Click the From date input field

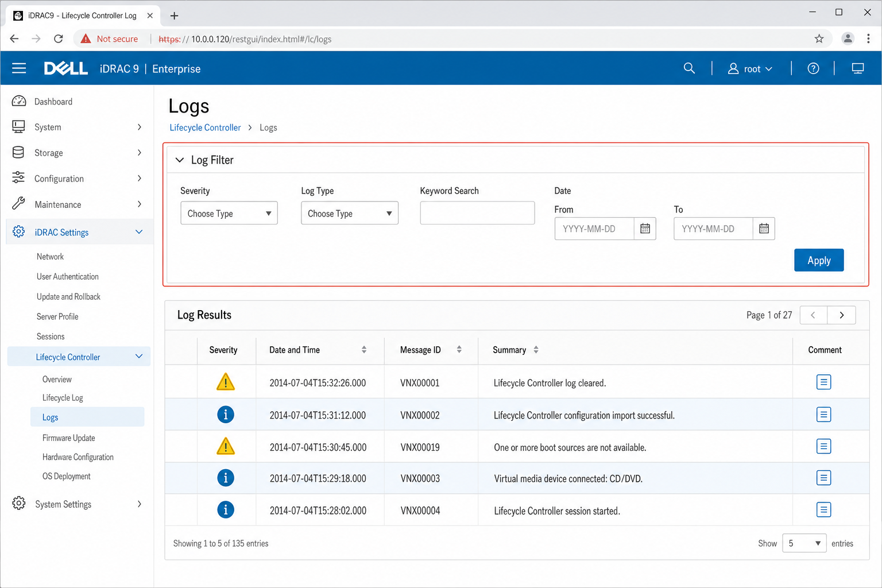click(594, 229)
